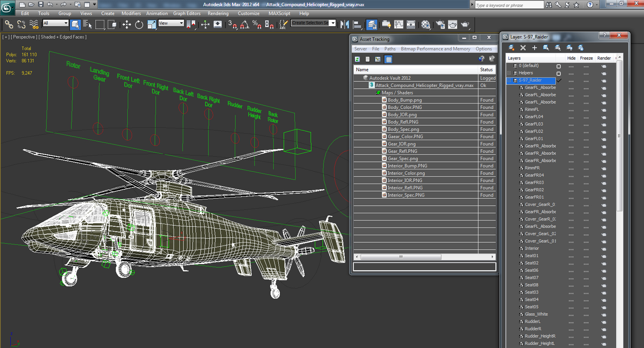The width and height of the screenshot is (644, 348).
Task: Open the Graph Editors menu
Action: pyautogui.click(x=187, y=13)
